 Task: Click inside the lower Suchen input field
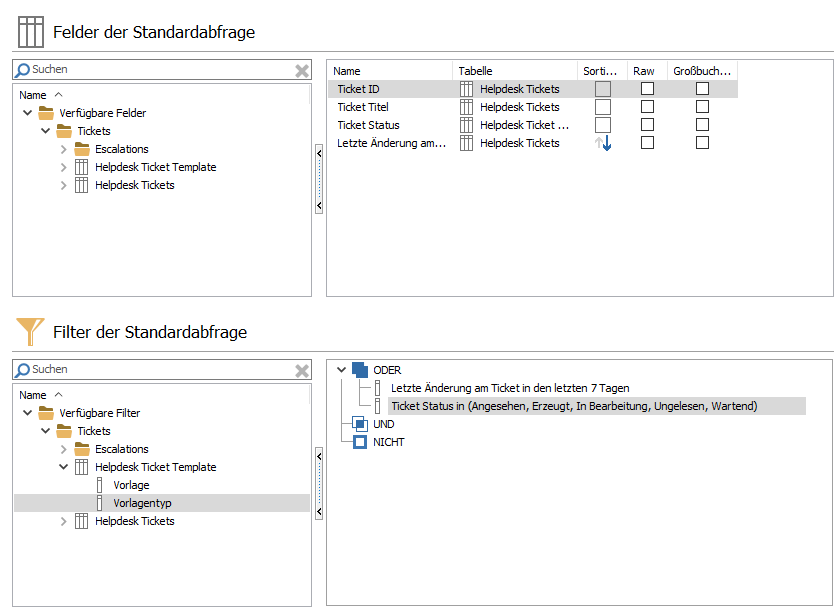(x=150, y=369)
